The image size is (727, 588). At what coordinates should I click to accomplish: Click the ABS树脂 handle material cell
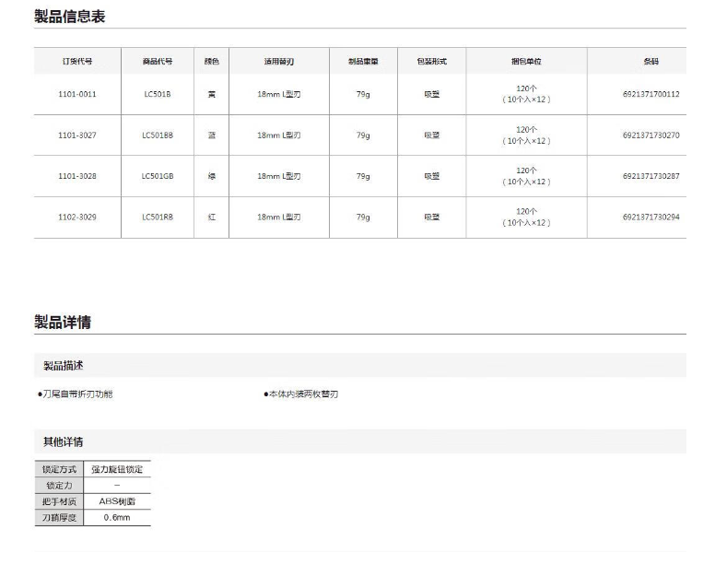[116, 501]
